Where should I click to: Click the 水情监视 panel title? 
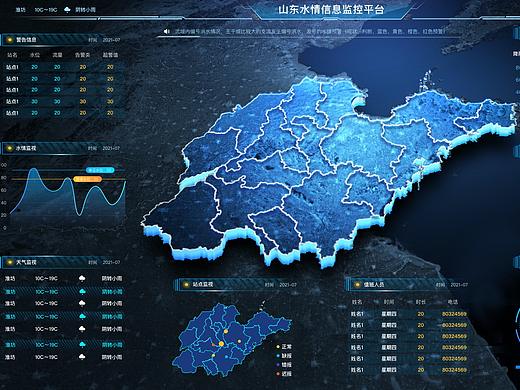tap(26, 148)
